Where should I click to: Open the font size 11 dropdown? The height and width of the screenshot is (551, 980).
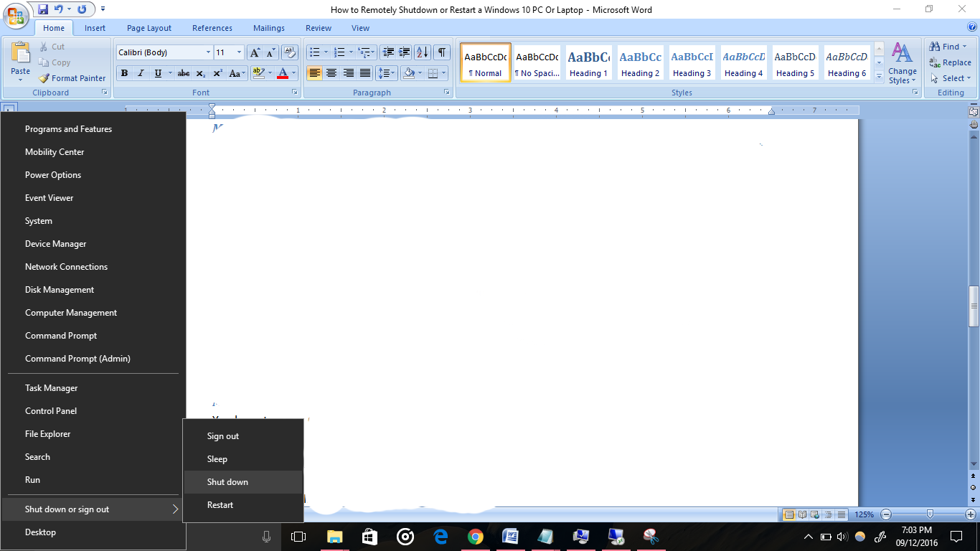[x=239, y=52]
